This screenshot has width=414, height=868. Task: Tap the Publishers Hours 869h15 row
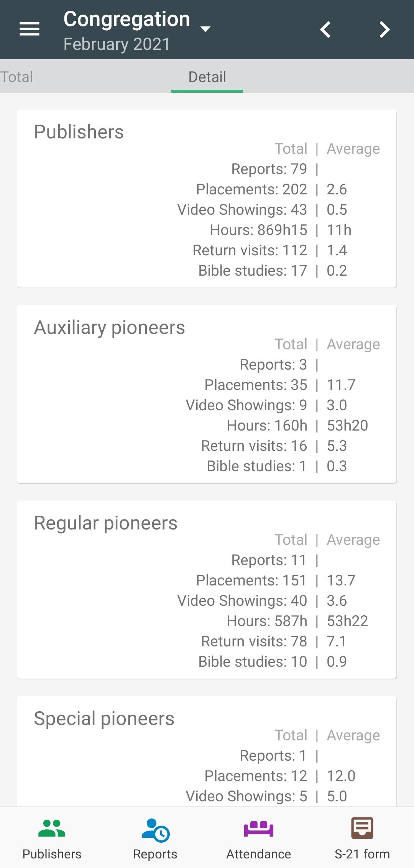[281, 230]
